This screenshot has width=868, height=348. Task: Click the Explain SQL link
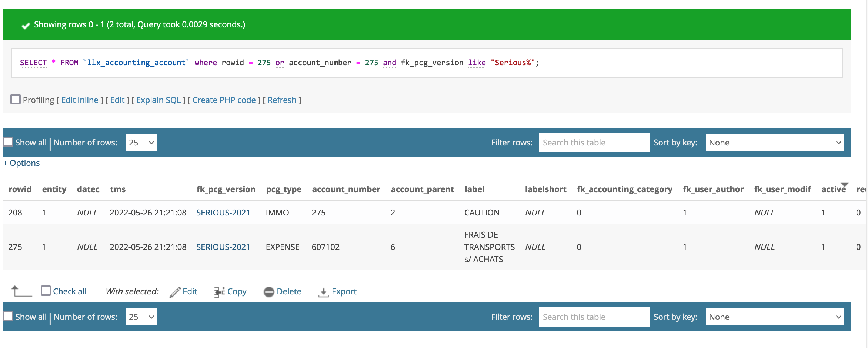[x=158, y=100]
